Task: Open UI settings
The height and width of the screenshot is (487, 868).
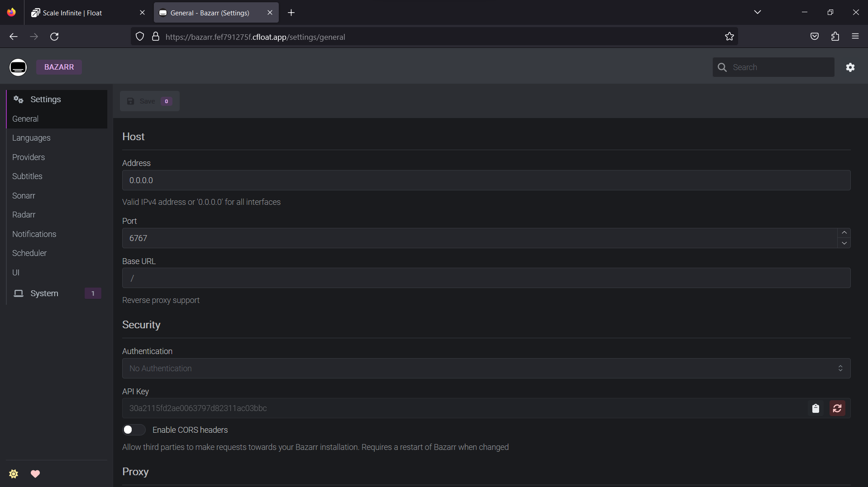Action: [57, 272]
